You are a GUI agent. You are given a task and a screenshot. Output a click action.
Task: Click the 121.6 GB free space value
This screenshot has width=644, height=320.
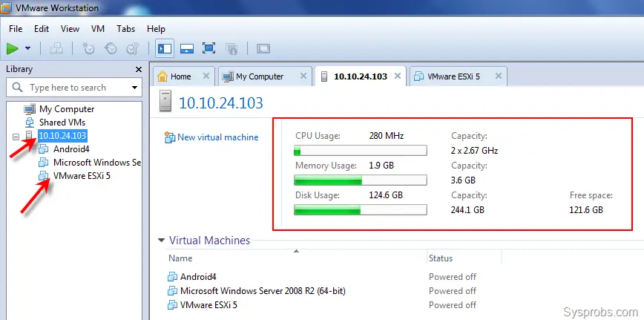pos(586,210)
